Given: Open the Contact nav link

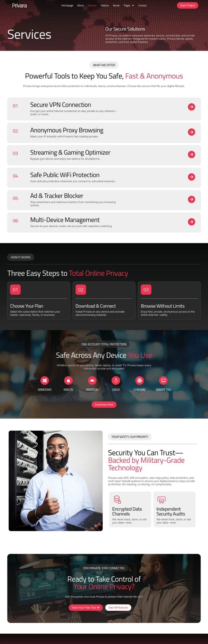Looking at the screenshot, I should click(142, 5).
